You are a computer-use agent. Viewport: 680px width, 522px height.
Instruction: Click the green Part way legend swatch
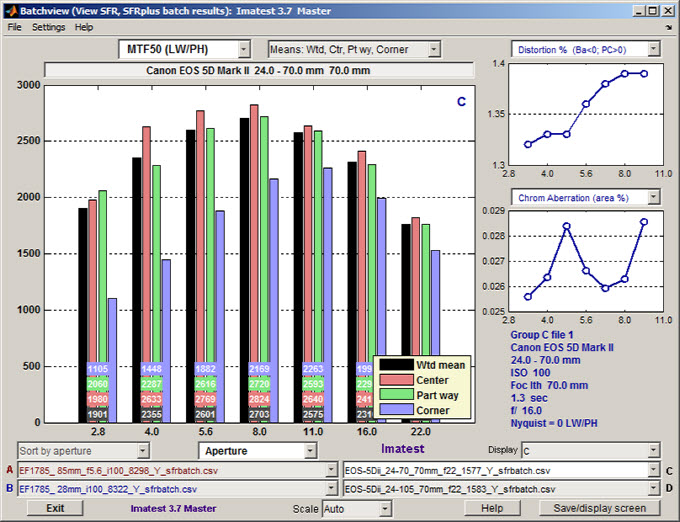point(396,395)
